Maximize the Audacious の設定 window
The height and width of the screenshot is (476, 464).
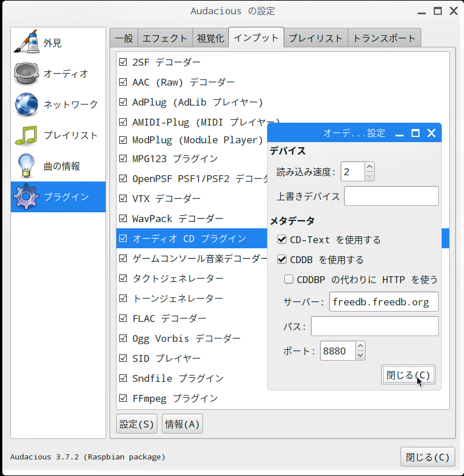coord(438,11)
